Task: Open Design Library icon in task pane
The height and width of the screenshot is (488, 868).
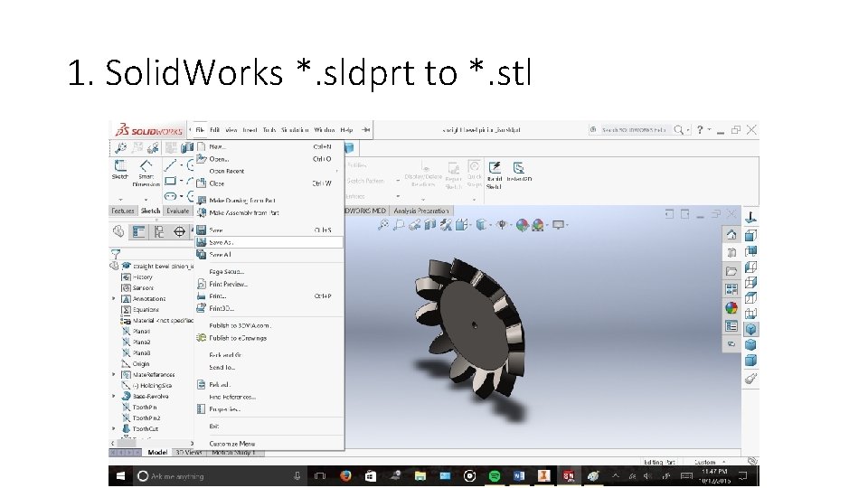Action: click(x=731, y=253)
